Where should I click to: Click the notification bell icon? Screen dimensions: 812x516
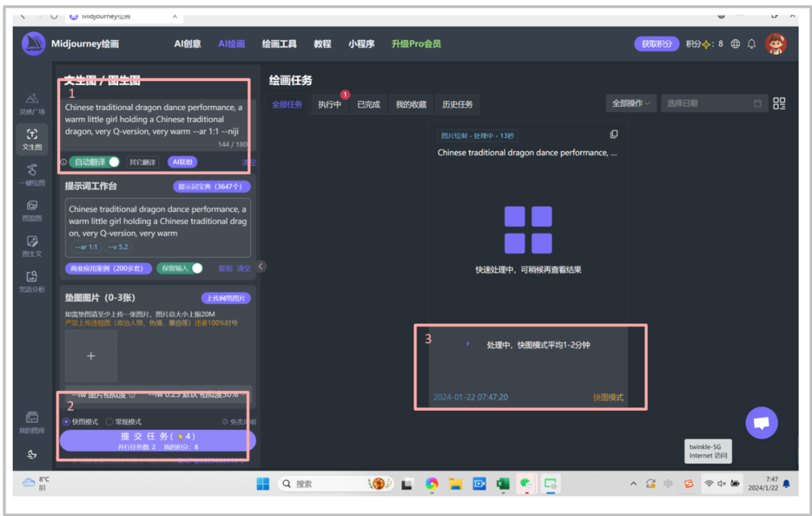click(751, 44)
